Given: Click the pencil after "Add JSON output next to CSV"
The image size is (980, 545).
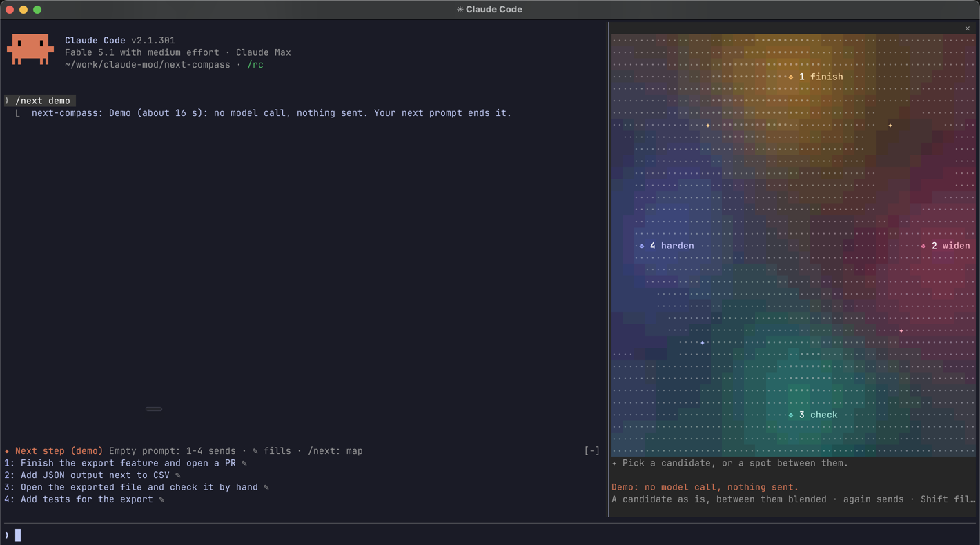Looking at the screenshot, I should [x=178, y=475].
